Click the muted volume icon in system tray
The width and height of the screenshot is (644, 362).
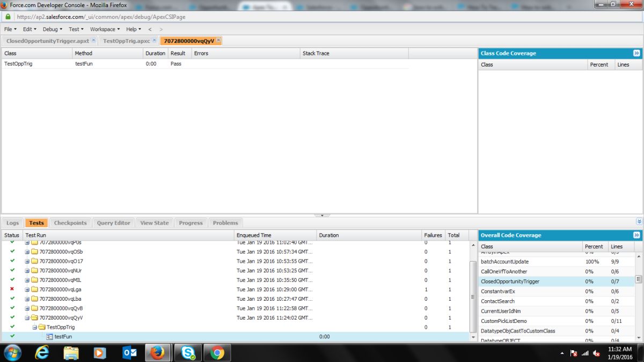[x=596, y=353]
